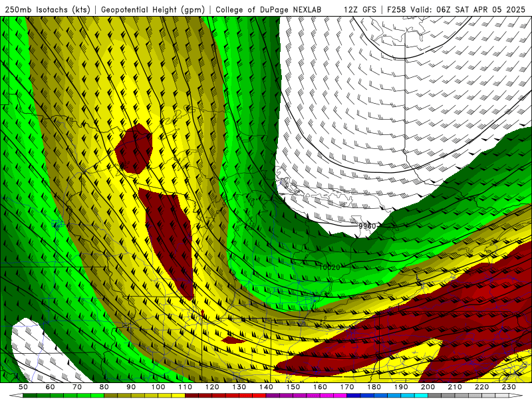Click the 50 knot scale label
Image resolution: width=532 pixels, height=399 pixels.
[x=23, y=387]
